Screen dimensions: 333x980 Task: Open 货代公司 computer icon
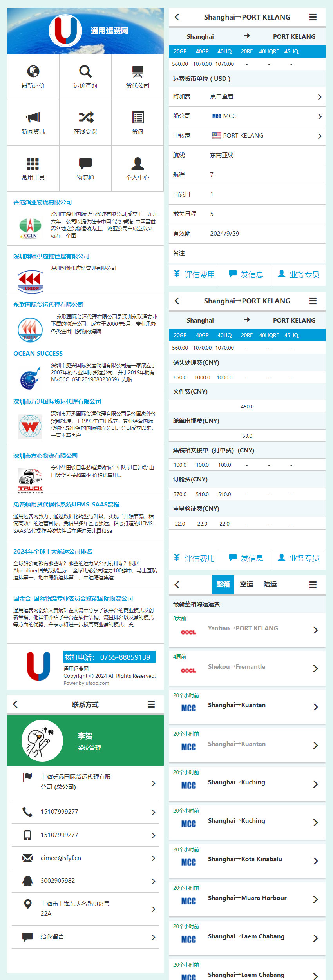pyautogui.click(x=138, y=71)
